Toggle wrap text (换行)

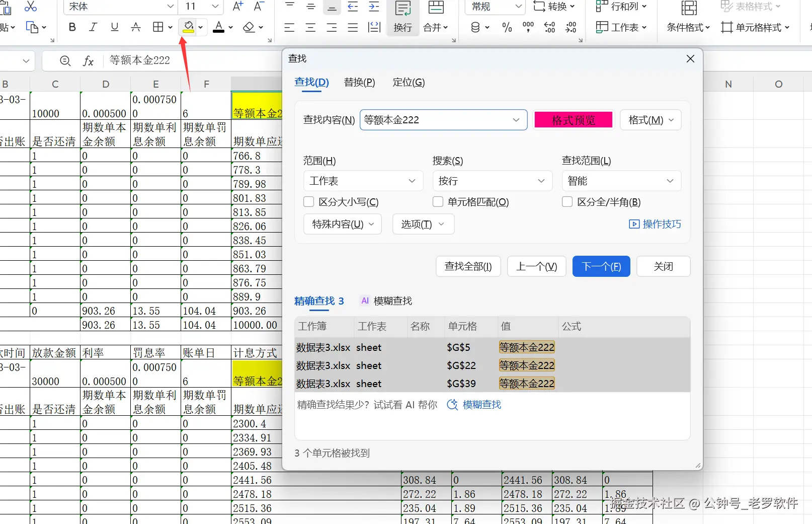click(403, 18)
